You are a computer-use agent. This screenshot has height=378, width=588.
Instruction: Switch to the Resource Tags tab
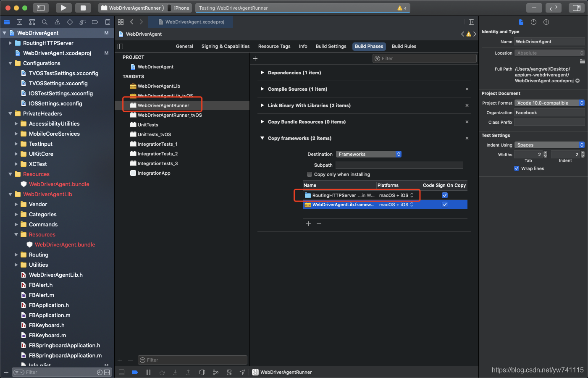point(274,46)
